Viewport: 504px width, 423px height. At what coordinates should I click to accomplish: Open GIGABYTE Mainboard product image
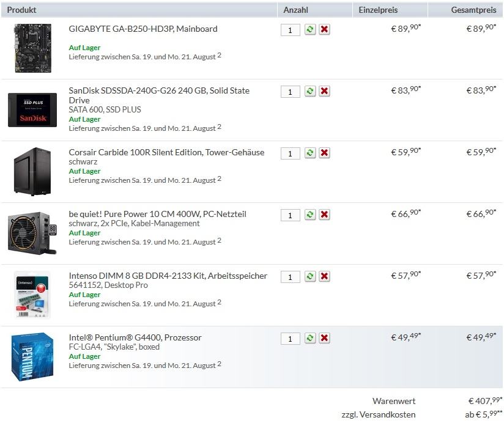32,48
